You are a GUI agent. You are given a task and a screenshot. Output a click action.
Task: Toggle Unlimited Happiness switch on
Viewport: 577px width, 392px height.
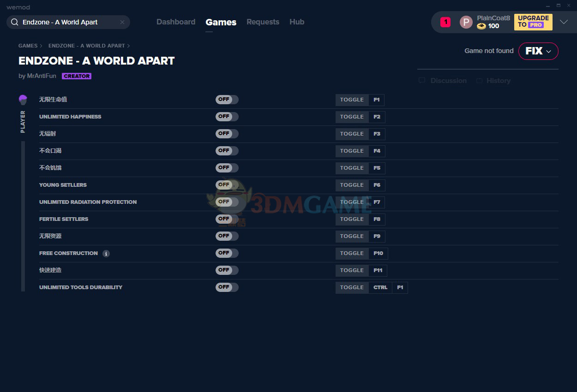[227, 117]
